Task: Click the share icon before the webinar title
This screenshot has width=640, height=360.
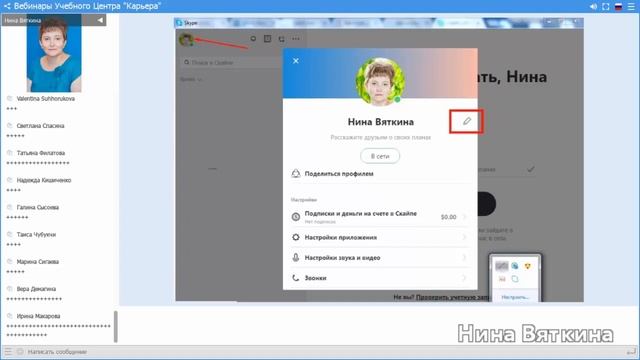Action: pyautogui.click(x=7, y=6)
